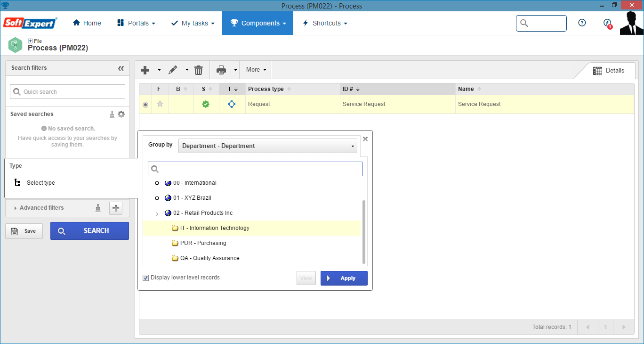This screenshot has height=344, width=644.
Task: Switch to the Details tab
Action: coord(609,71)
